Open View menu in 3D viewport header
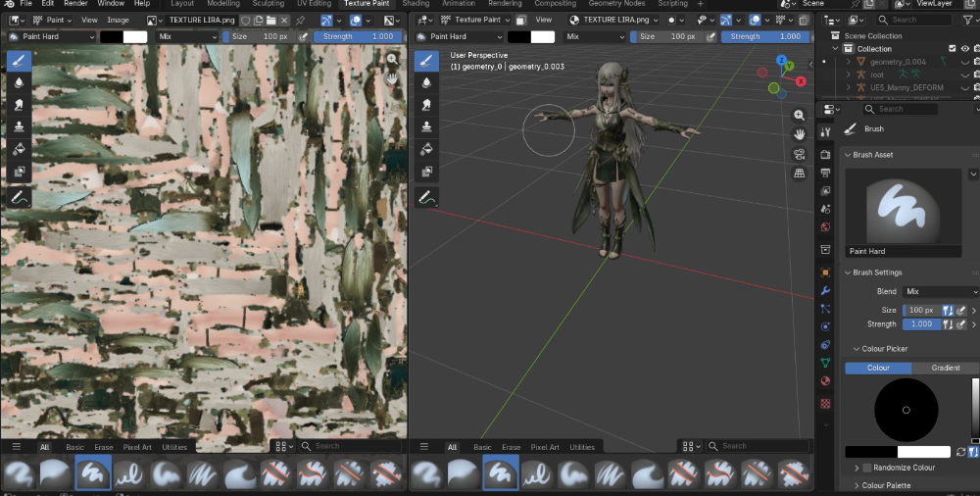Viewport: 980px width, 496px height. tap(544, 20)
